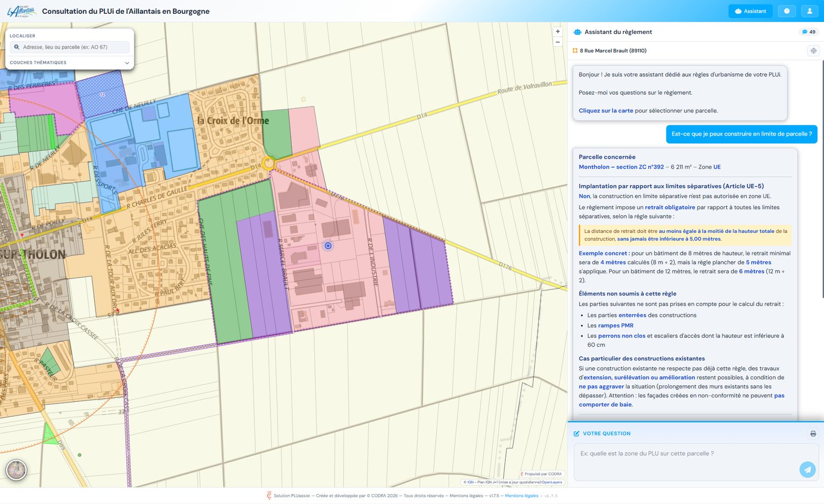This screenshot has height=504, width=824.
Task: Click the 'Parcelle concernée' heading
Action: click(607, 157)
